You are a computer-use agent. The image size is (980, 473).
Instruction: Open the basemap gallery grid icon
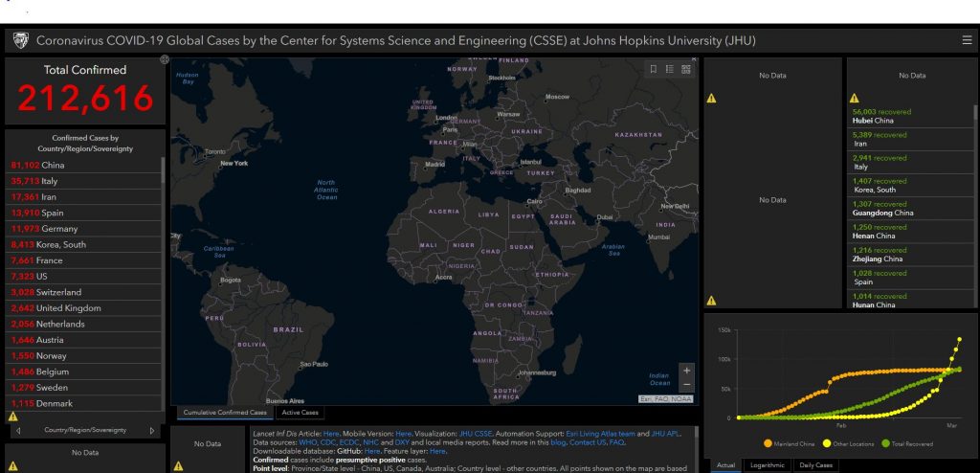[x=686, y=69]
